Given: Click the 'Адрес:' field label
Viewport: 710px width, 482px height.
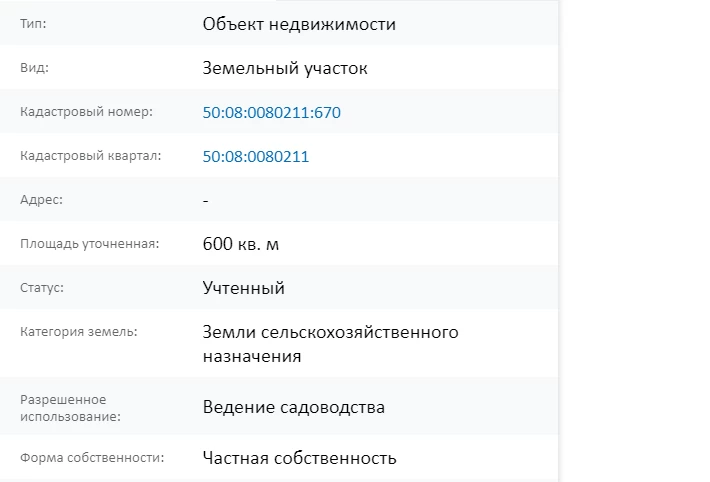Looking at the screenshot, I should pos(41,200).
